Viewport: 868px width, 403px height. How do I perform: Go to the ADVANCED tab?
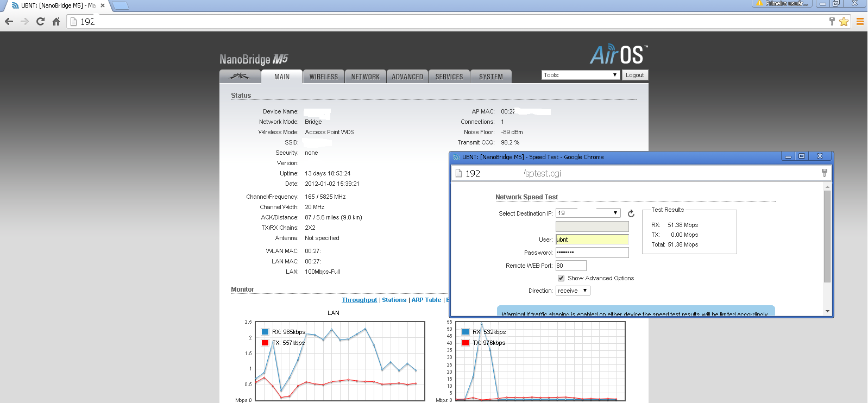pyautogui.click(x=407, y=77)
